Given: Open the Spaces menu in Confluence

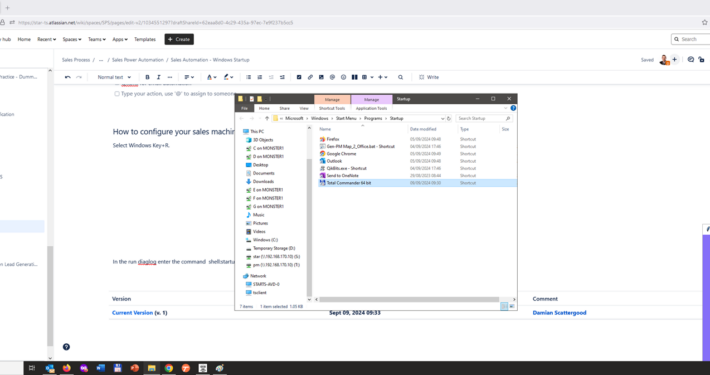Looking at the screenshot, I should [x=72, y=39].
